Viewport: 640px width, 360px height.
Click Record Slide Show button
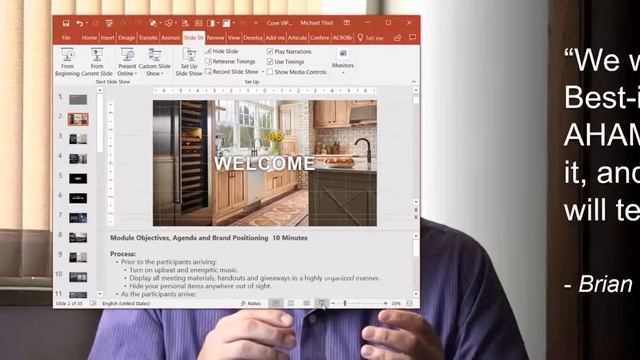click(x=232, y=72)
